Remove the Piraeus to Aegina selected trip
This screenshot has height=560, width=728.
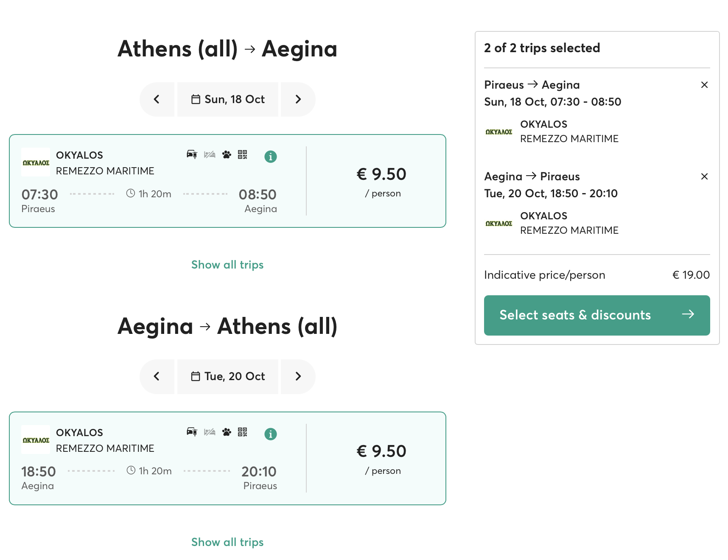click(704, 85)
